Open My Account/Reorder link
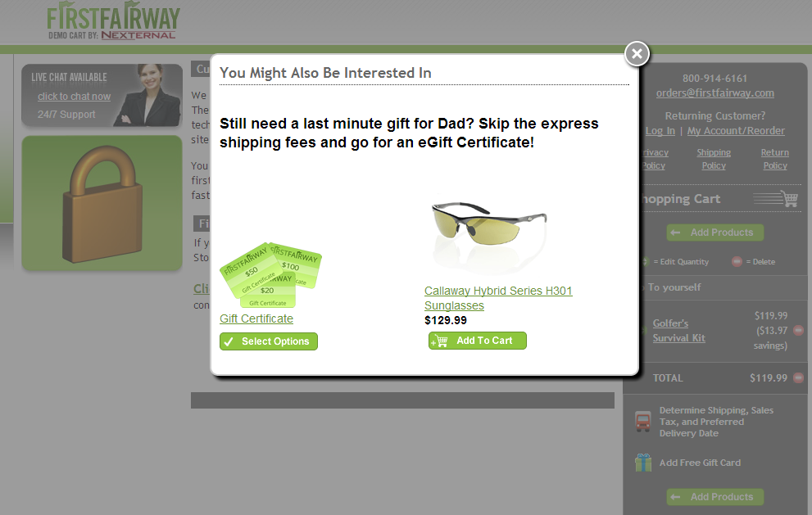812x515 pixels. click(x=735, y=131)
